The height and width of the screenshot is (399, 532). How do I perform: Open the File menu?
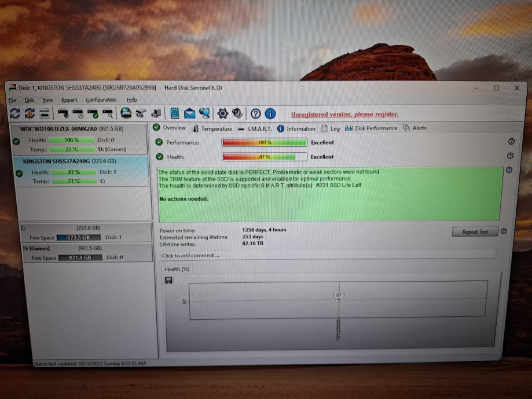[x=13, y=100]
